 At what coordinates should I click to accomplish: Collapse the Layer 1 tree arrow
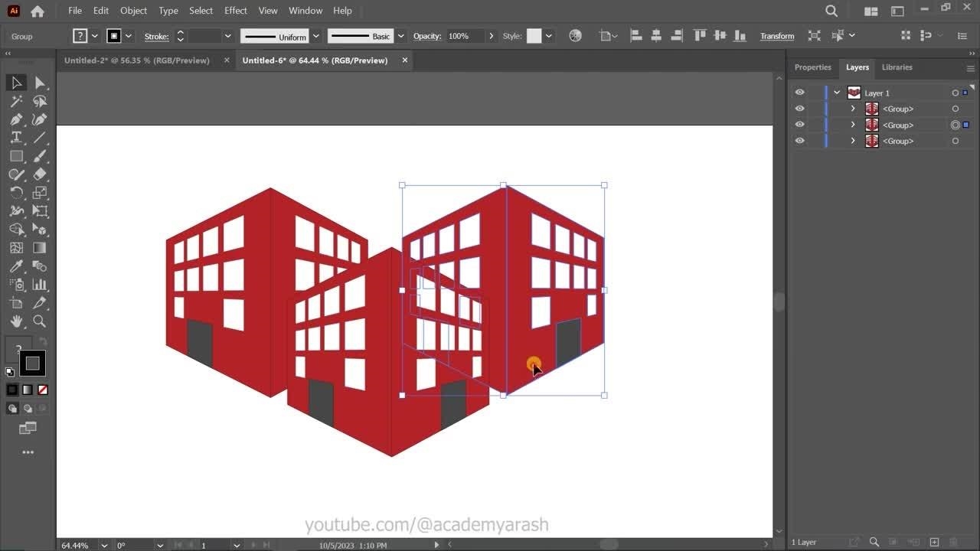coord(837,93)
